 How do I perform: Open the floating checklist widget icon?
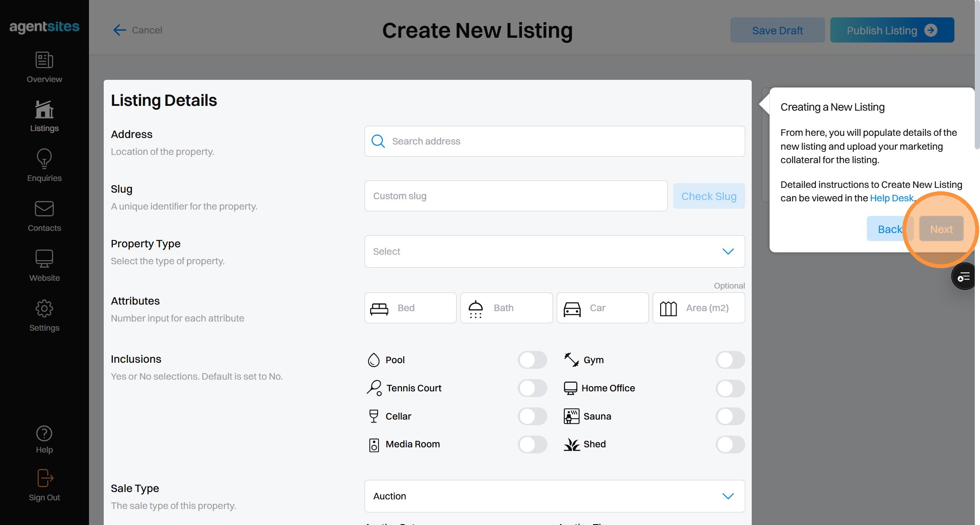[x=964, y=277]
